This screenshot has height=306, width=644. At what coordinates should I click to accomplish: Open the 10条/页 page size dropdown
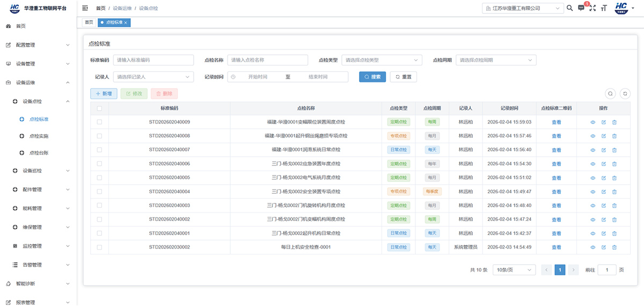tap(514, 270)
